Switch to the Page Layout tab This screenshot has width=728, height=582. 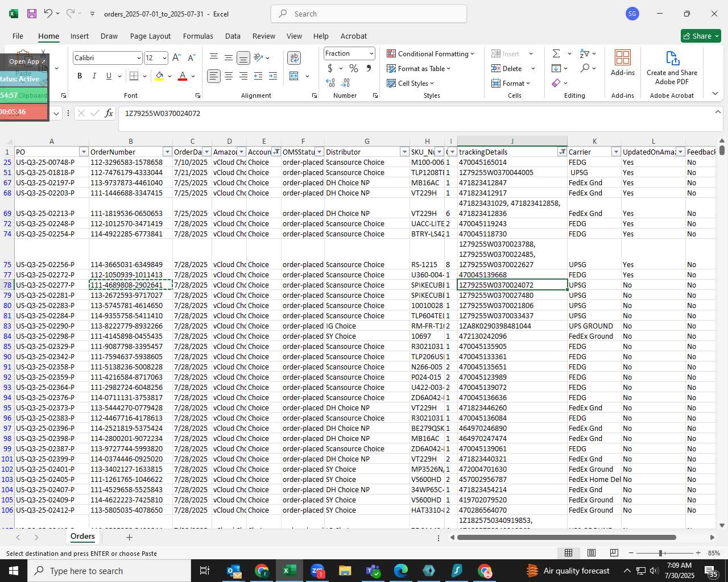pyautogui.click(x=150, y=36)
